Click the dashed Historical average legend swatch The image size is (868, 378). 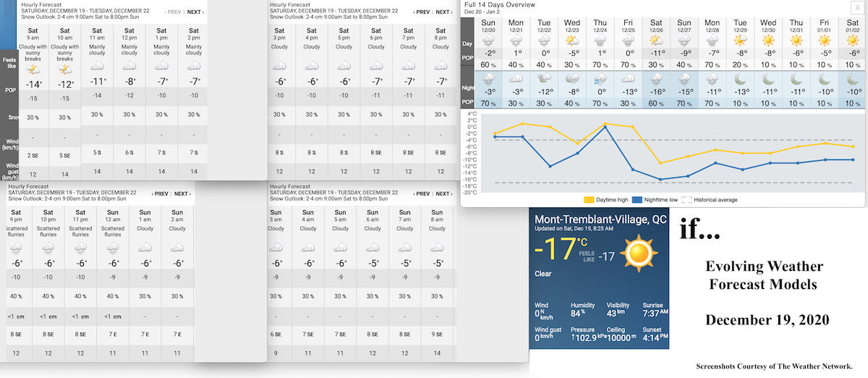pyautogui.click(x=686, y=199)
